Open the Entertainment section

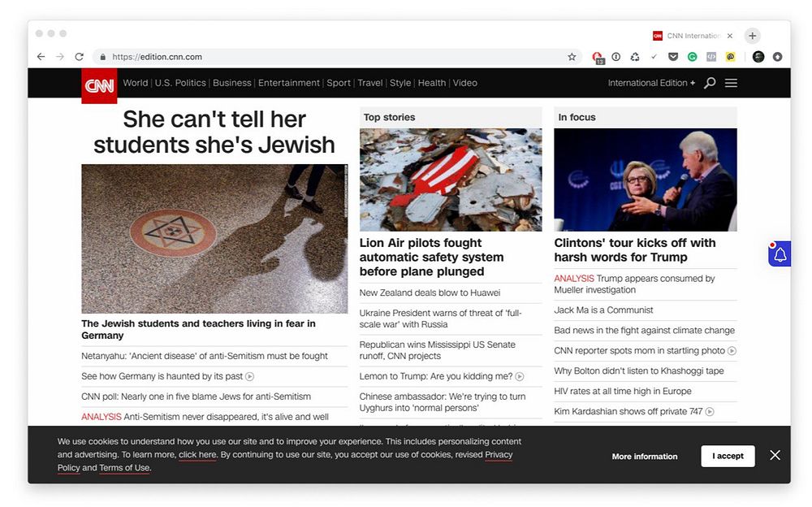pyautogui.click(x=288, y=83)
